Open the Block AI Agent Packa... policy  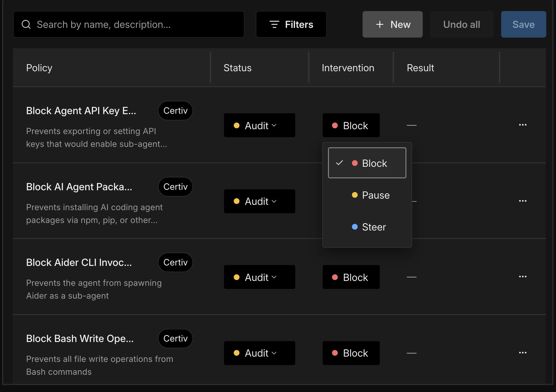[79, 187]
